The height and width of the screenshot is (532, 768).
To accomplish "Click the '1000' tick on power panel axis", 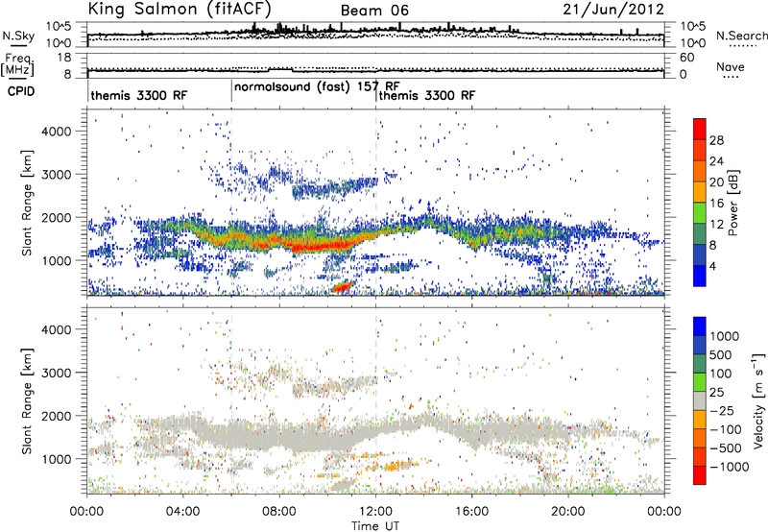I will tap(57, 260).
